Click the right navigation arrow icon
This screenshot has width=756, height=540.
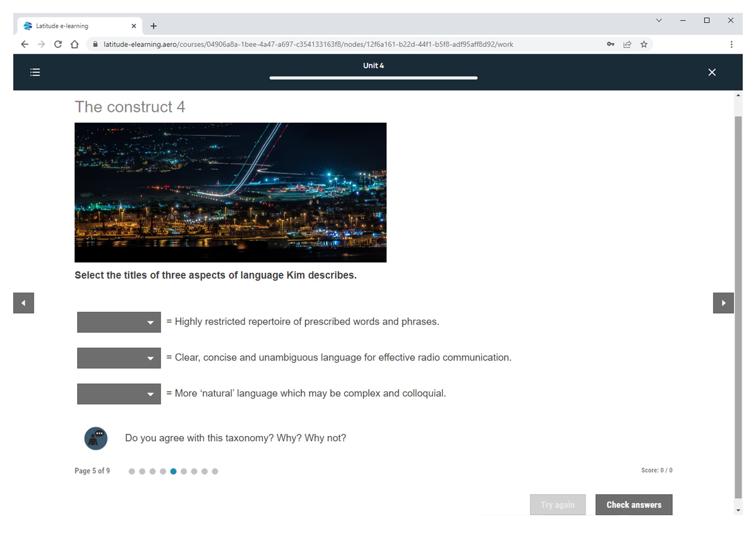[x=723, y=303]
